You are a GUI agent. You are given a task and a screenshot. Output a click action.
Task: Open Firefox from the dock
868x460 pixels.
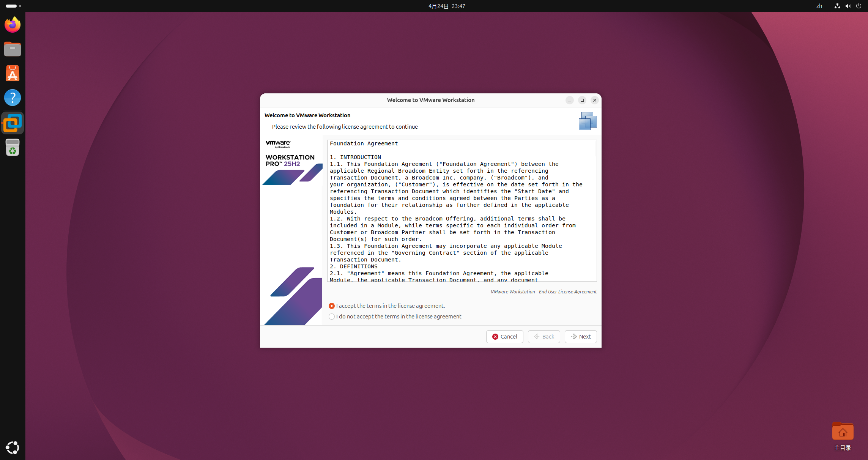pos(13,25)
